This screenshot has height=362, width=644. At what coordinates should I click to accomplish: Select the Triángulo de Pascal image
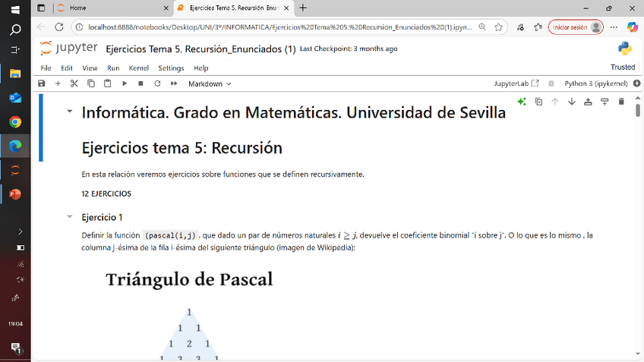coord(189,315)
